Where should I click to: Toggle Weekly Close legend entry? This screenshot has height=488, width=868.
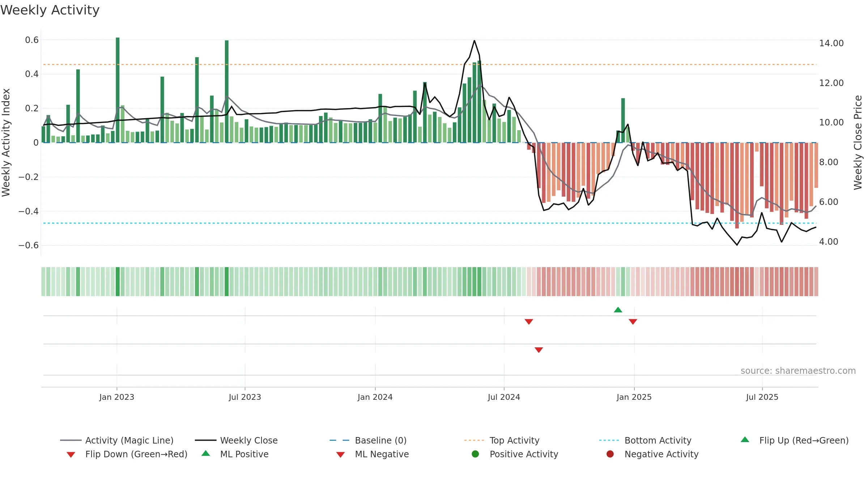(236, 440)
